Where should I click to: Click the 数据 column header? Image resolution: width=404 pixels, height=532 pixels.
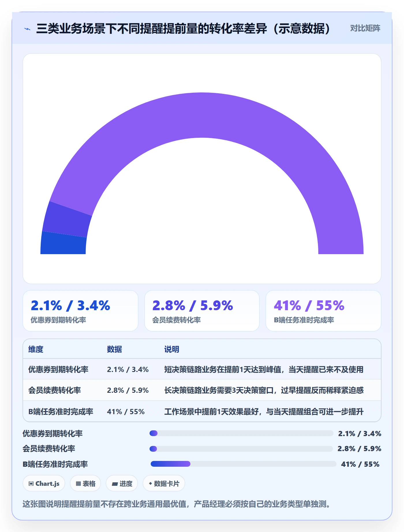click(115, 349)
